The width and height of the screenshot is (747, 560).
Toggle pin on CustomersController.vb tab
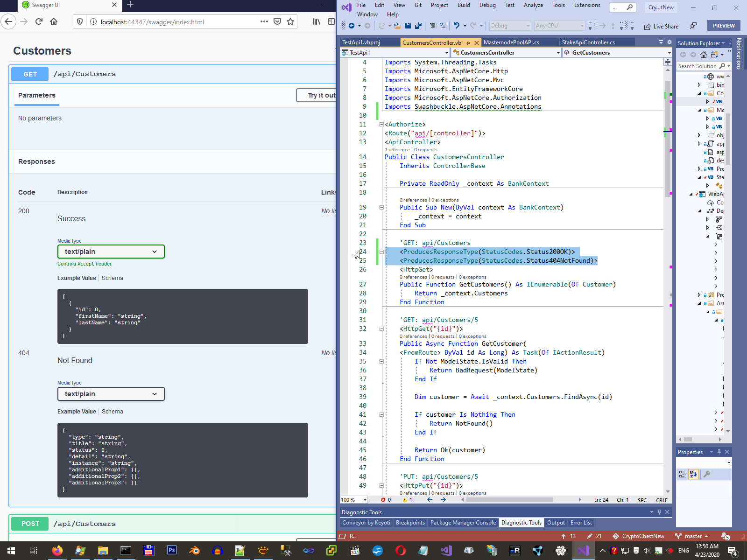tap(468, 42)
